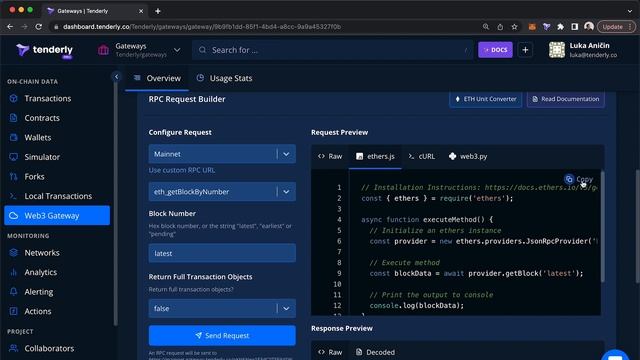Select Web3 Gateway in the sidebar
640x360 pixels.
point(57,216)
